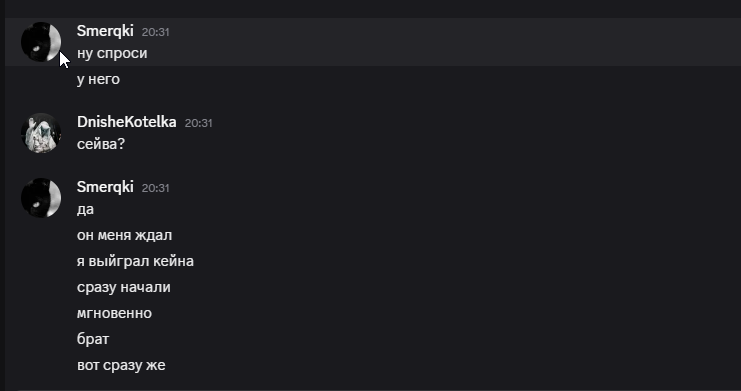This screenshot has height=391, width=741.
Task: Click the 20:31 timestamp above the 'да' message
Action: [155, 188]
